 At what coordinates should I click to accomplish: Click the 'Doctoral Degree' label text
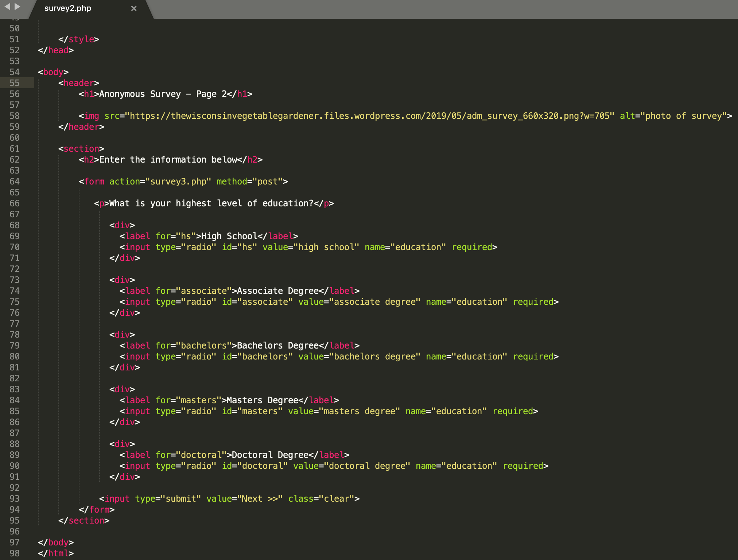click(270, 455)
